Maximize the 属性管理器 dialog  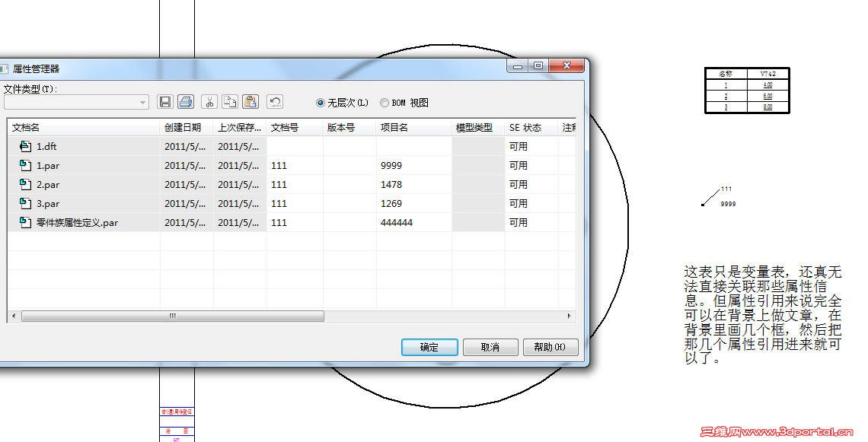point(538,66)
